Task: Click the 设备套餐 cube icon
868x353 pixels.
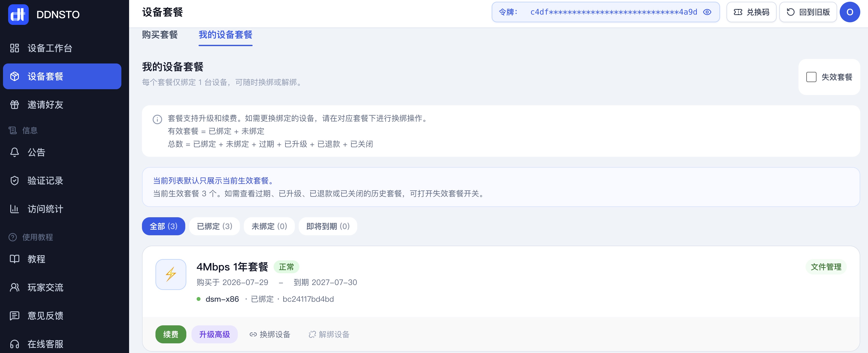Action: 15,77
